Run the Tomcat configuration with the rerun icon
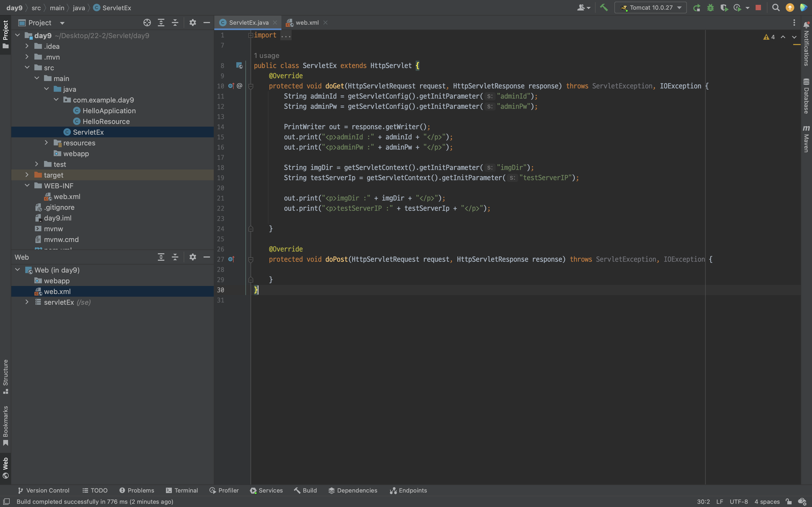The height and width of the screenshot is (507, 812). pos(697,8)
